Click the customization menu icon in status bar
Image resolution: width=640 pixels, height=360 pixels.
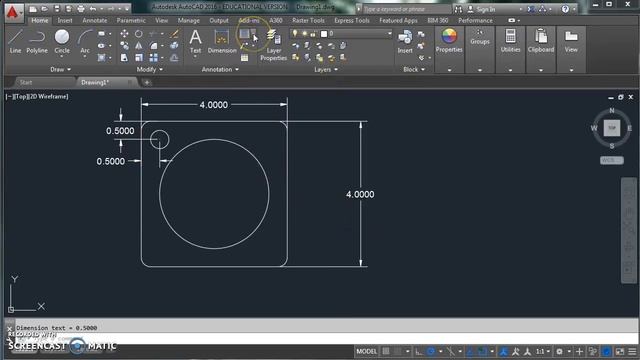point(632,351)
